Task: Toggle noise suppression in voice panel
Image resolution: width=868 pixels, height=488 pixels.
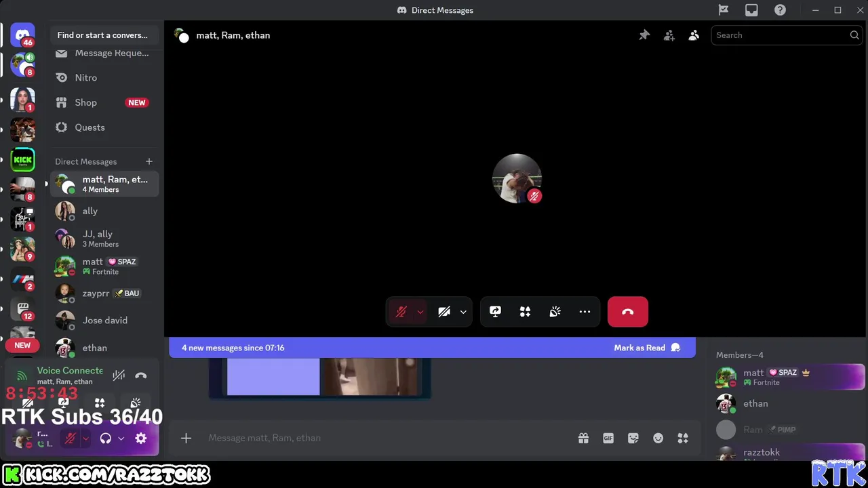Action: (x=119, y=375)
